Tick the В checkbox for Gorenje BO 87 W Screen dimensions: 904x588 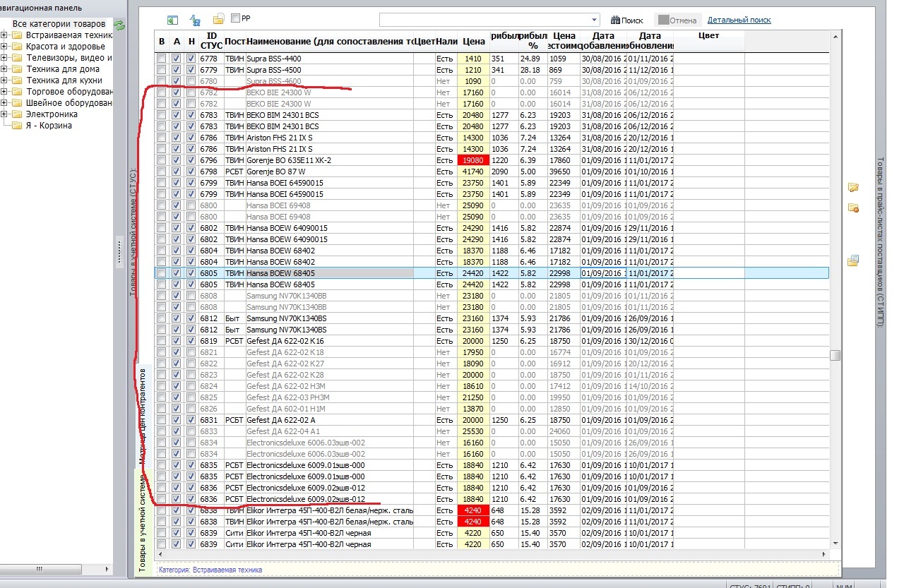(162, 172)
